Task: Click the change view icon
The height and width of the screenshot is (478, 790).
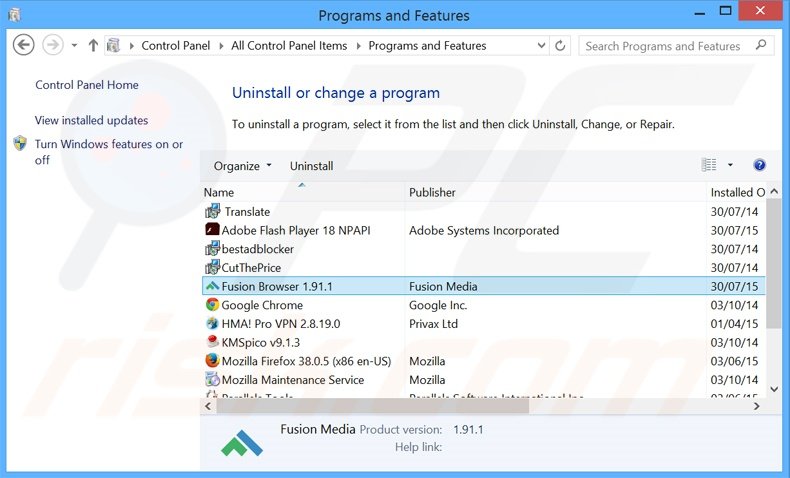Action: pos(710,165)
